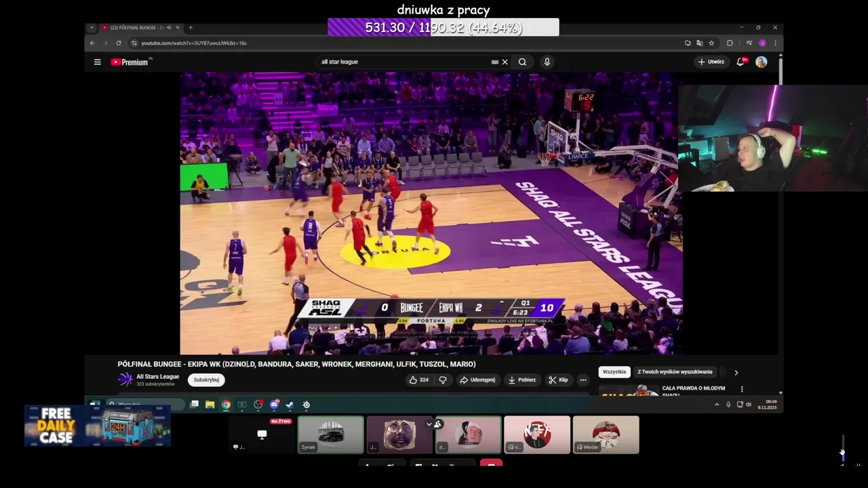This screenshot has height=488, width=868.
Task: Open Steam from the taskbar
Action: pos(290,405)
